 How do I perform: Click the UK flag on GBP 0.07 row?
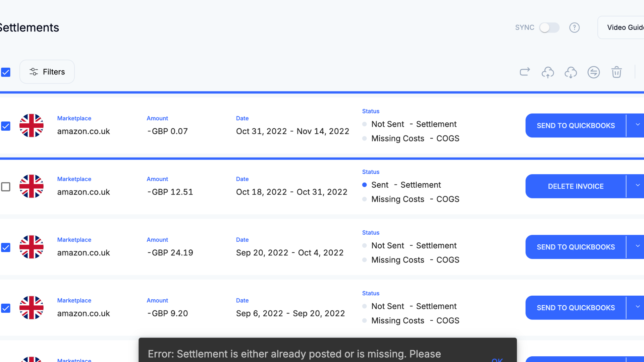pyautogui.click(x=32, y=126)
